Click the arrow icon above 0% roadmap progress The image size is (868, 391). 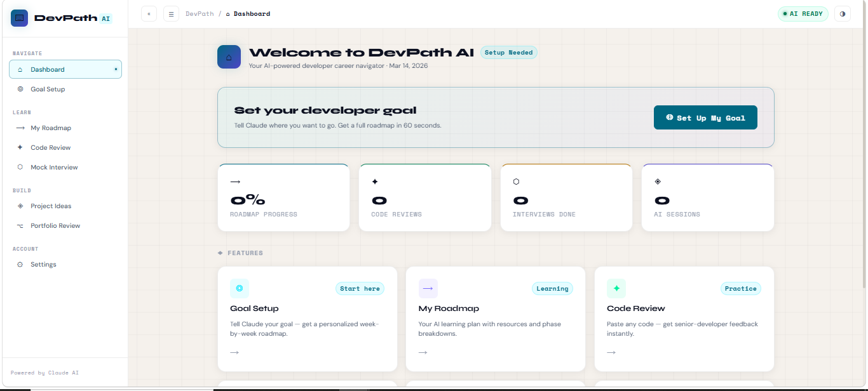(235, 182)
